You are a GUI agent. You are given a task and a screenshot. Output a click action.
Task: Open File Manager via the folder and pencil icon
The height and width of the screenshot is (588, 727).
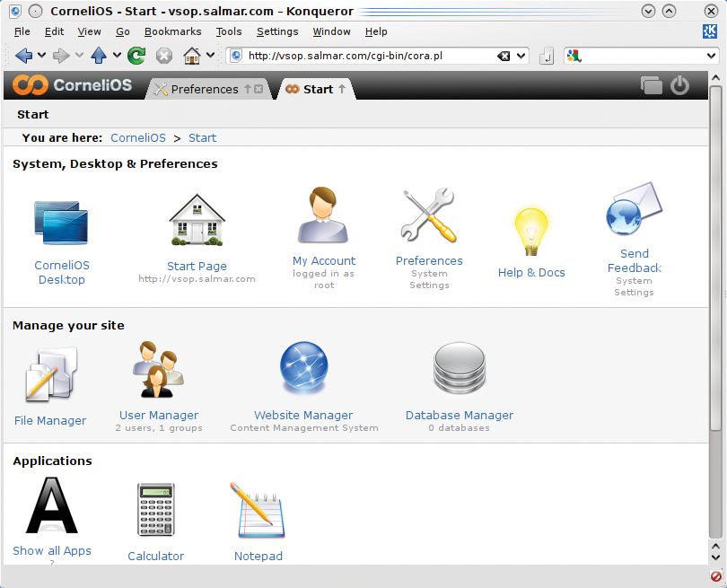[x=50, y=374]
